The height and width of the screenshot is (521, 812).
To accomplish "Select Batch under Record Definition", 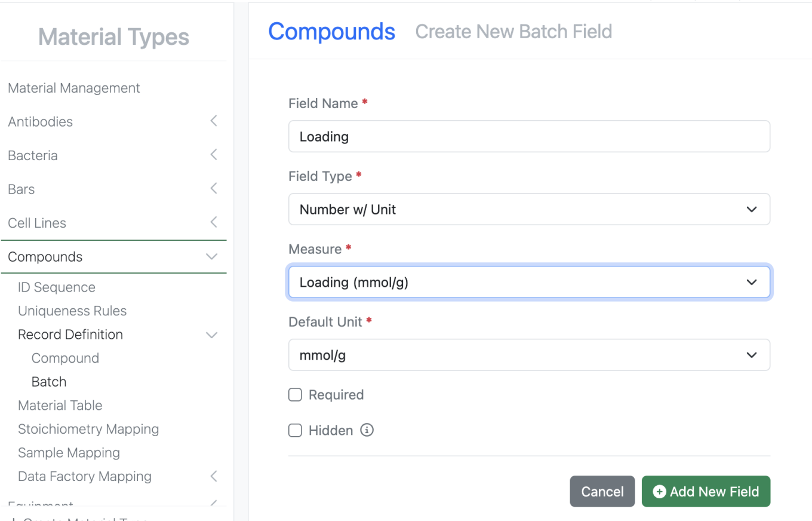I will pyautogui.click(x=49, y=382).
